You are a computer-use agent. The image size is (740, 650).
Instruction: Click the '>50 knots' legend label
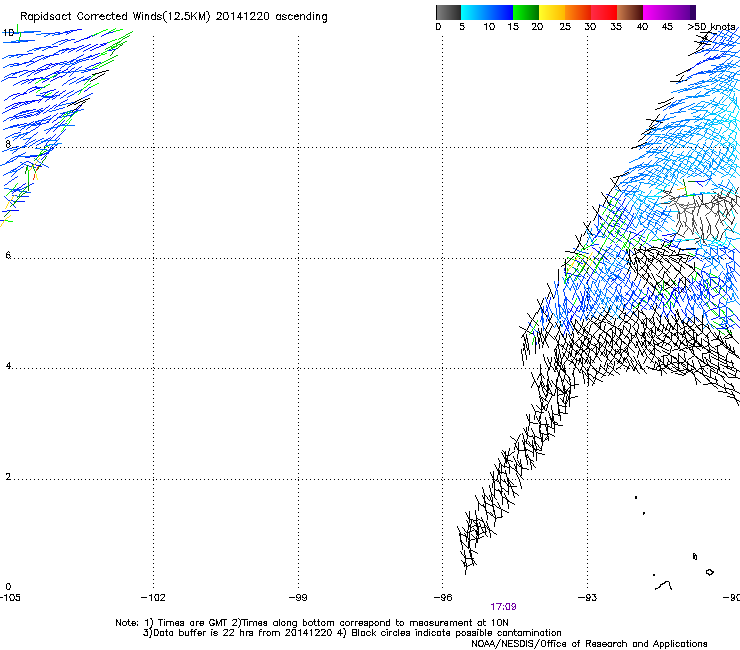coord(711,27)
